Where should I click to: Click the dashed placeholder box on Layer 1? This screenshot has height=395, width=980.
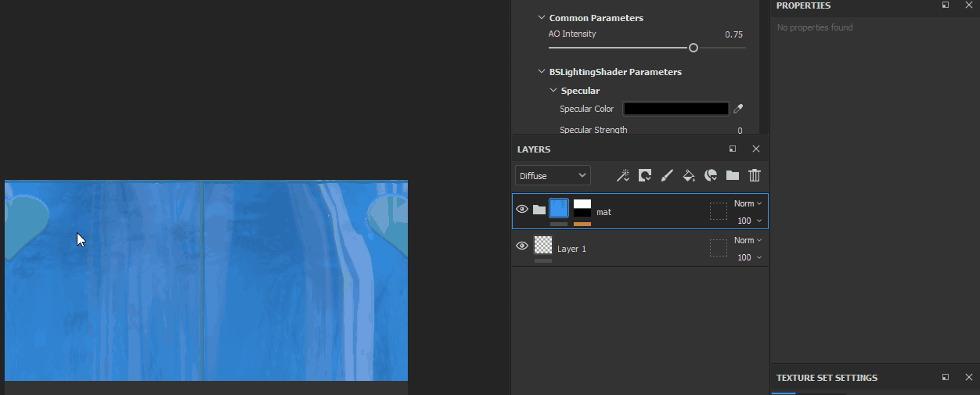719,248
